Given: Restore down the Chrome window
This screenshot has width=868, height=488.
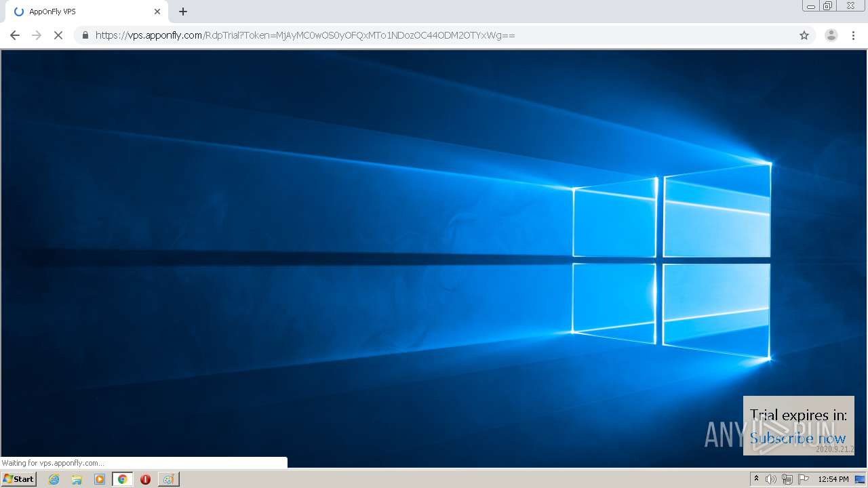Looking at the screenshot, I should tap(827, 6).
